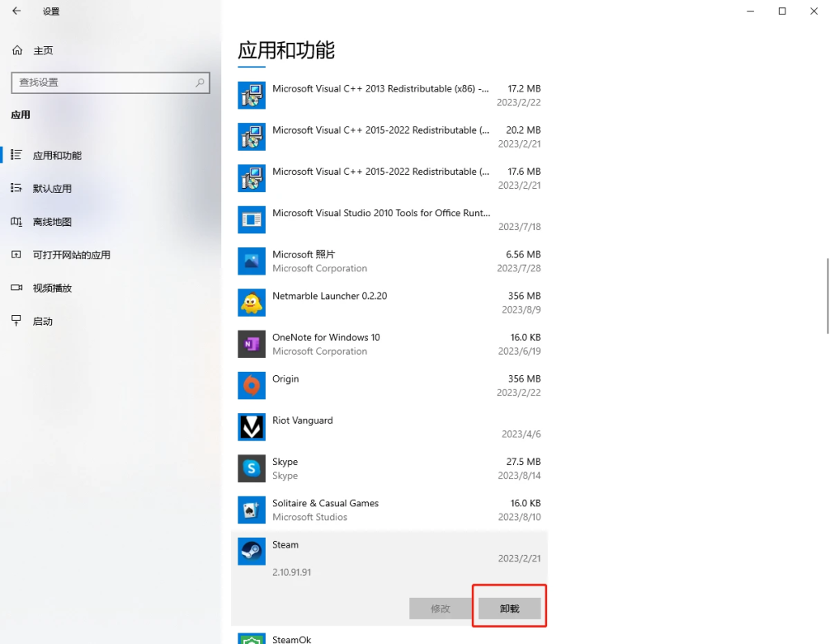The width and height of the screenshot is (830, 644).
Task: Open the 主页 home icon
Action: [18, 50]
